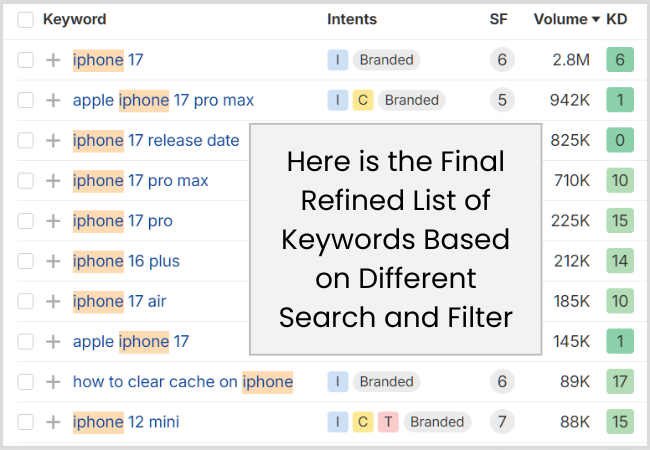Check the box for iphone 17 pro max row

point(25,181)
